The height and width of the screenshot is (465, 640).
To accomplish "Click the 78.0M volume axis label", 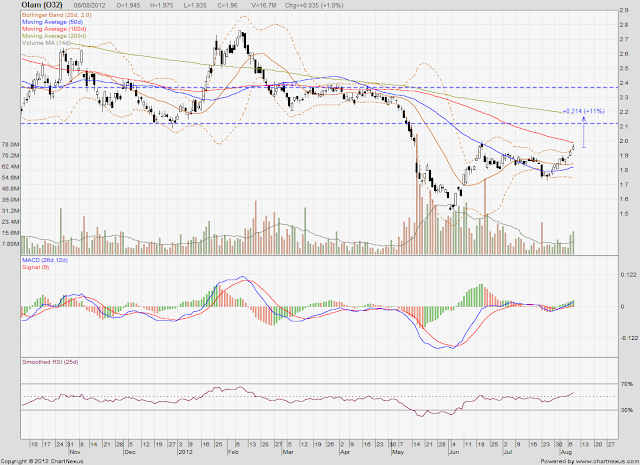I will [x=11, y=145].
